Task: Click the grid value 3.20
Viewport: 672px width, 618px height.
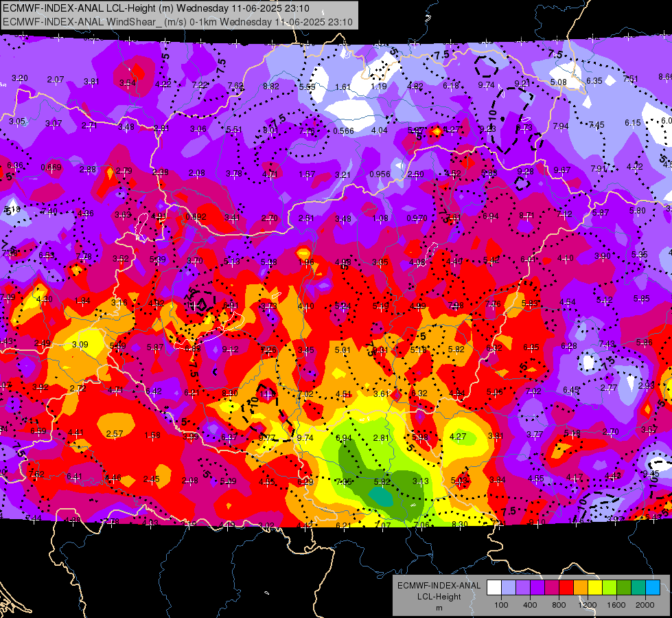Action: [20, 78]
